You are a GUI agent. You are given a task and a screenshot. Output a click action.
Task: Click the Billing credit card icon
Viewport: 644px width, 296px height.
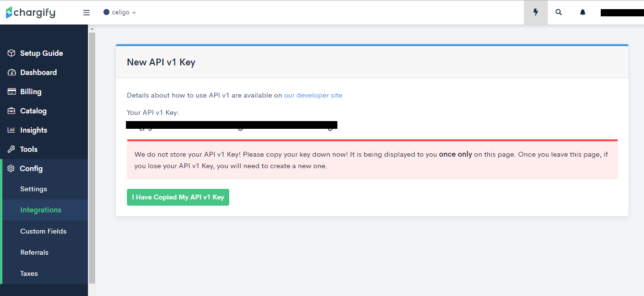tap(11, 91)
